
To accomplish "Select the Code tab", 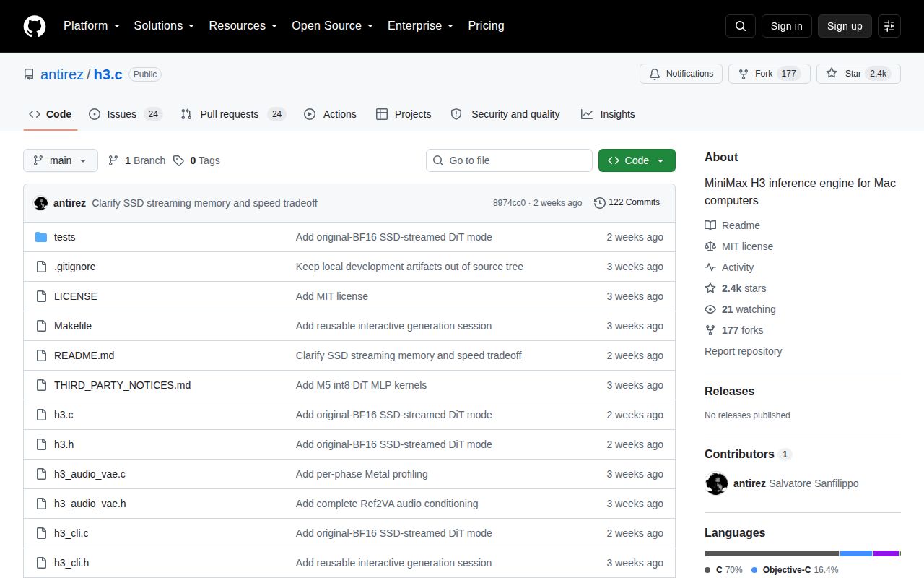I will (x=51, y=114).
